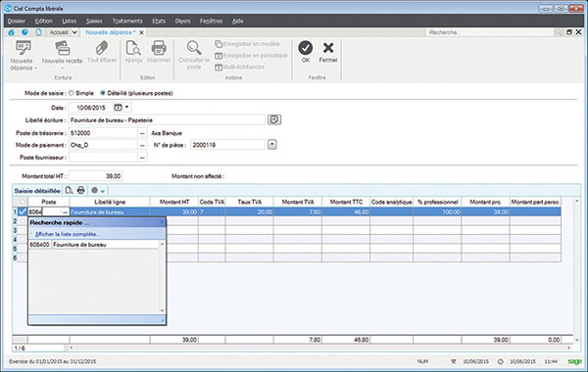Close the Recherche rapide popup
Image resolution: width=588 pixels, height=372 pixels.
[162, 222]
